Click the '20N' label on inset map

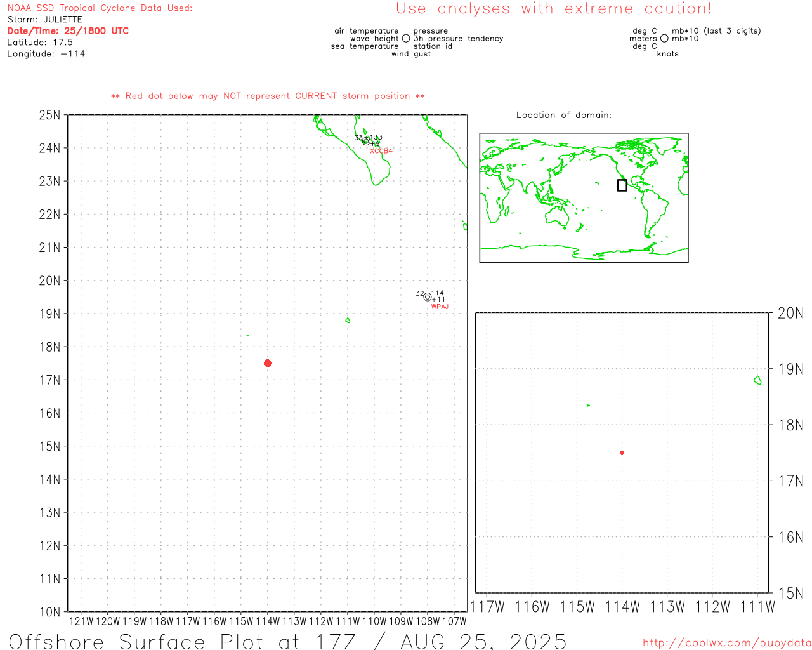click(x=790, y=313)
